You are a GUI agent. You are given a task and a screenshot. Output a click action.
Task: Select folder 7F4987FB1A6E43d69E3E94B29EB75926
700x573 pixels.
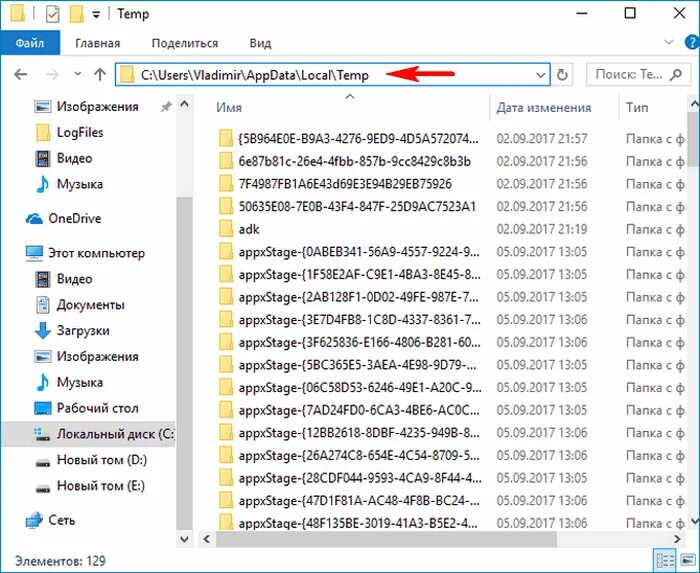tap(335, 184)
